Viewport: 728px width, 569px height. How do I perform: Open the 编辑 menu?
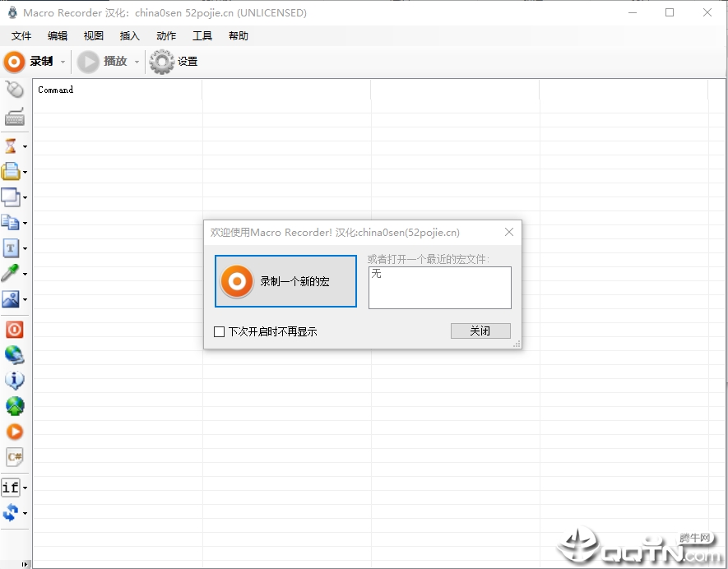(x=58, y=35)
